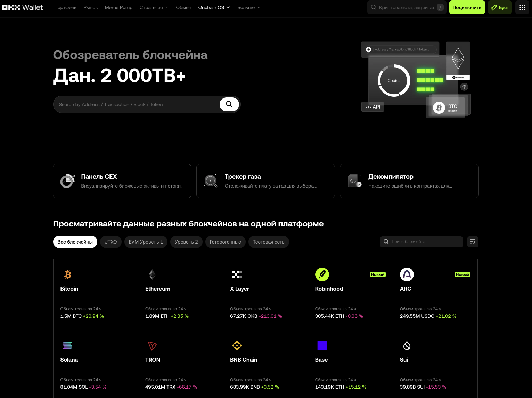Focus the Address / Transaction / Block / Token search field
The height and width of the screenshot is (398, 532).
147,104
